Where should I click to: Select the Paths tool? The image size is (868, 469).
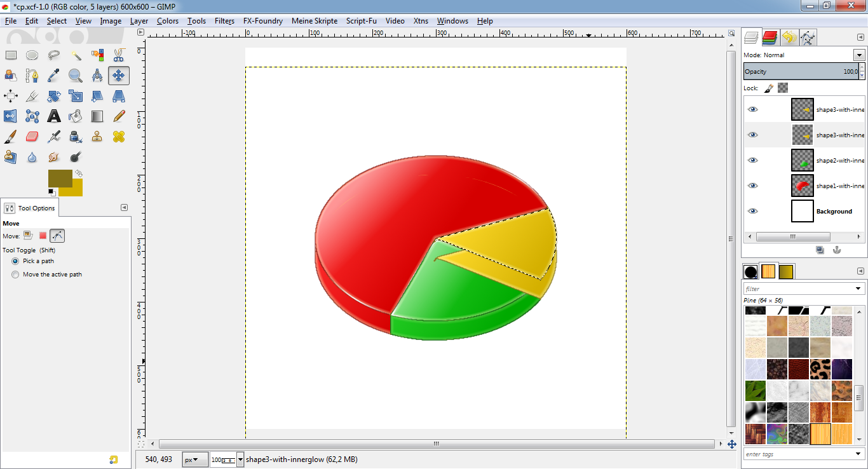pyautogui.click(x=32, y=76)
